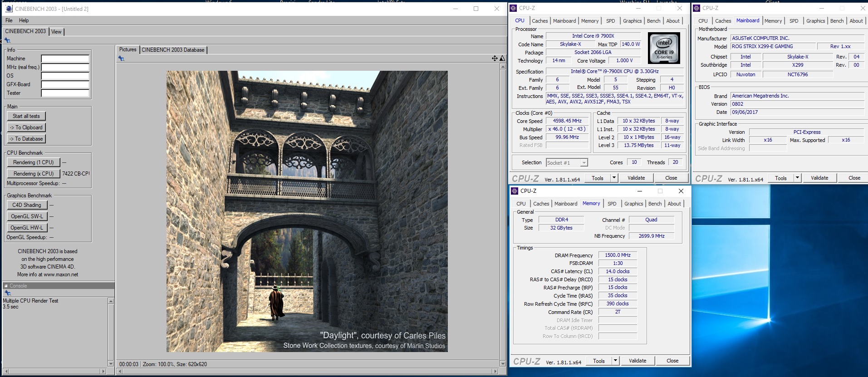
Task: Click the rendered Daylight image
Action: [x=307, y=211]
